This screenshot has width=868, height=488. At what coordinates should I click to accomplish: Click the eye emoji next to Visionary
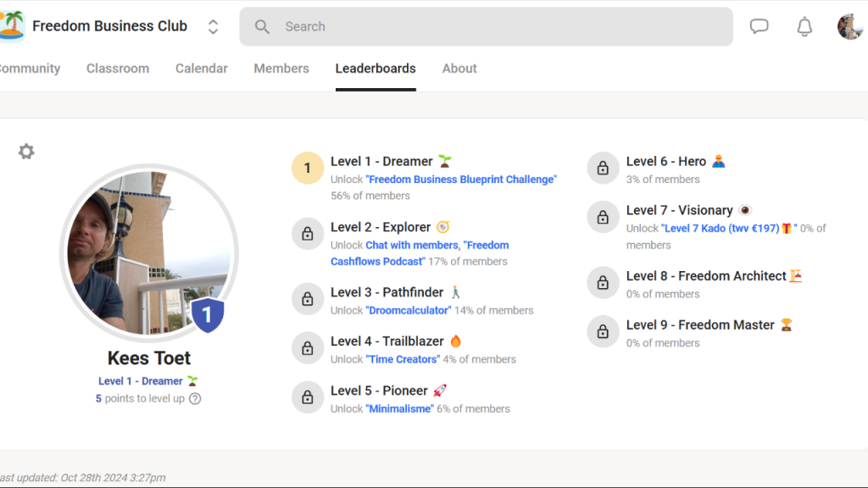pyautogui.click(x=745, y=210)
